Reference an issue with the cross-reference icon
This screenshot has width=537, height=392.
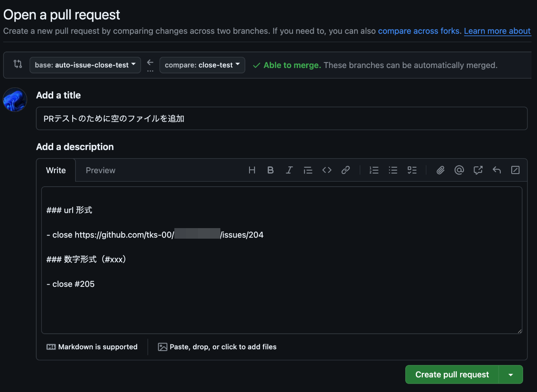click(x=478, y=170)
